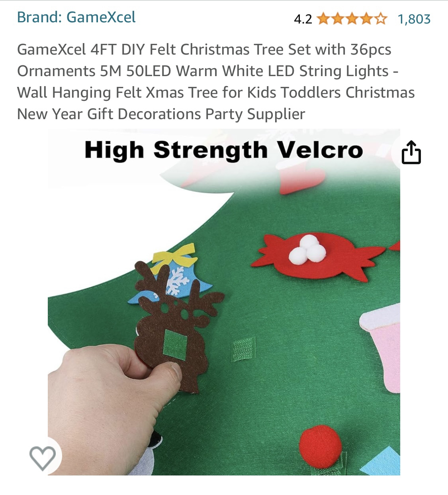This screenshot has height=495, width=448.
Task: Add item to wishlist with heart icon
Action: pyautogui.click(x=42, y=458)
